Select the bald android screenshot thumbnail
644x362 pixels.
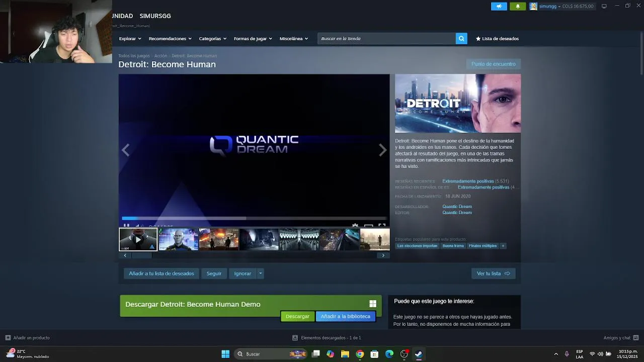(178, 239)
